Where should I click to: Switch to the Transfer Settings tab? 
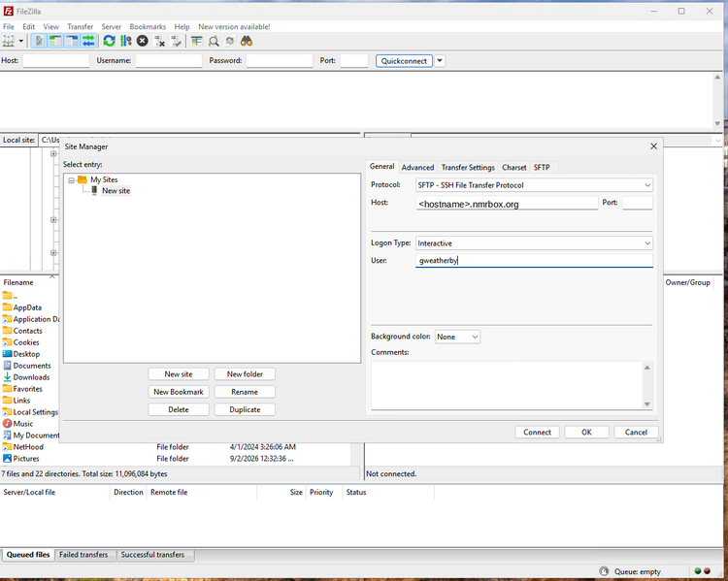click(468, 168)
